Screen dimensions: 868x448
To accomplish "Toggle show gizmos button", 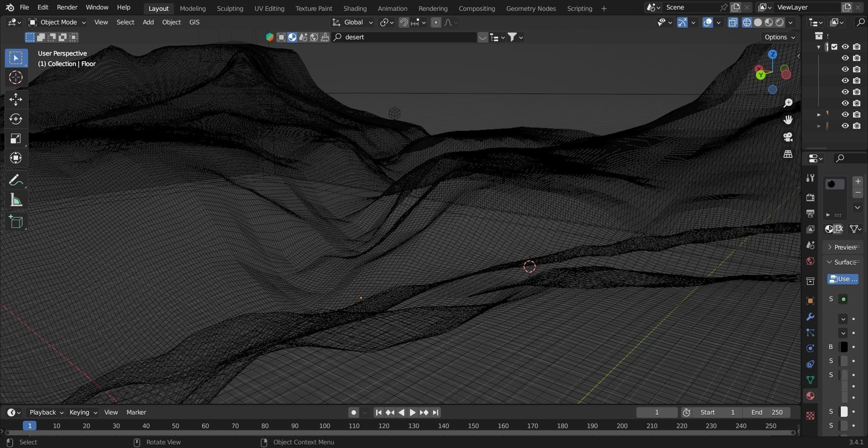I will [682, 23].
